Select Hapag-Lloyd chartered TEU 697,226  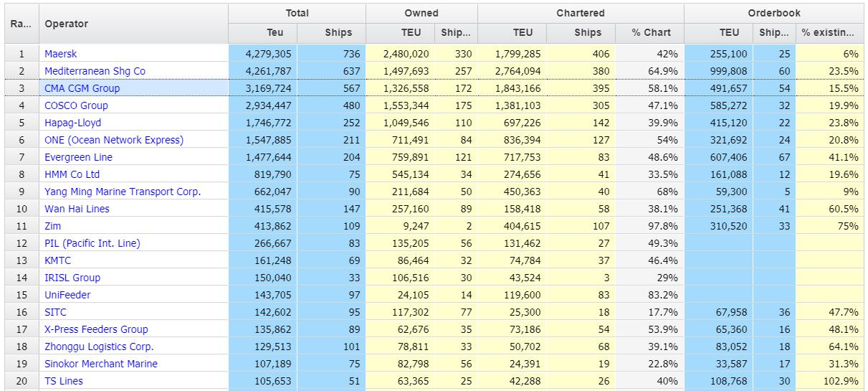coord(512,123)
